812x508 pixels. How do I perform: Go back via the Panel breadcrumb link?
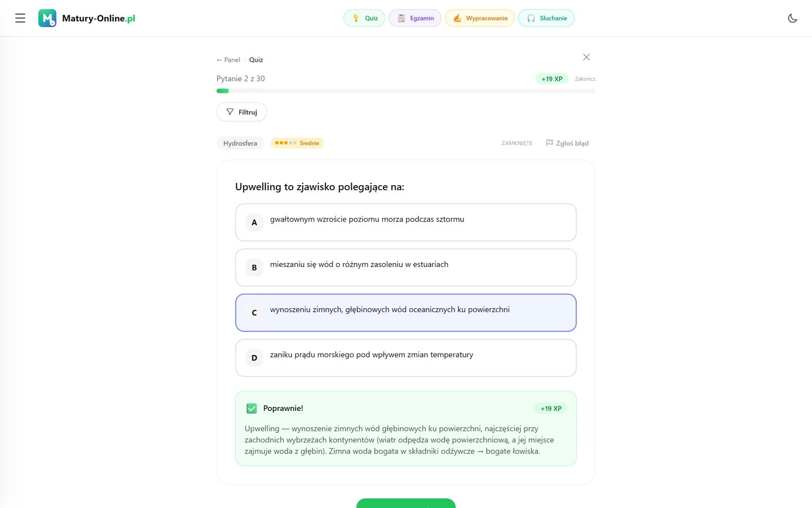click(228, 60)
